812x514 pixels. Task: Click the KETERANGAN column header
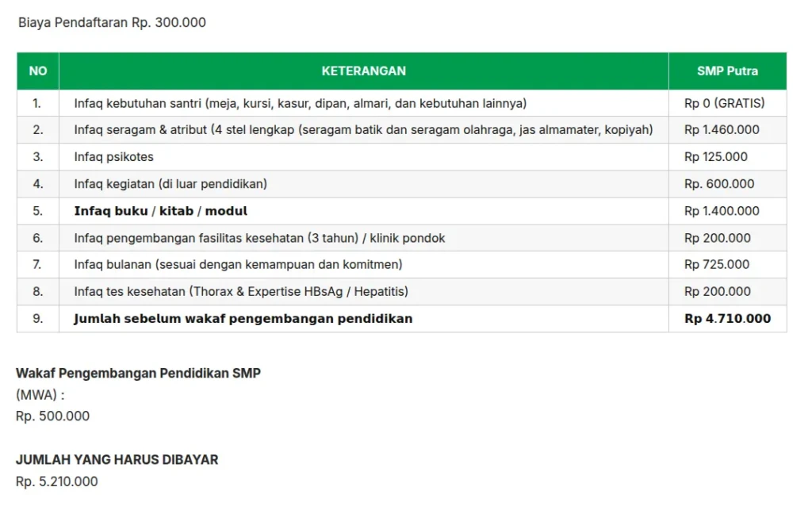[363, 71]
